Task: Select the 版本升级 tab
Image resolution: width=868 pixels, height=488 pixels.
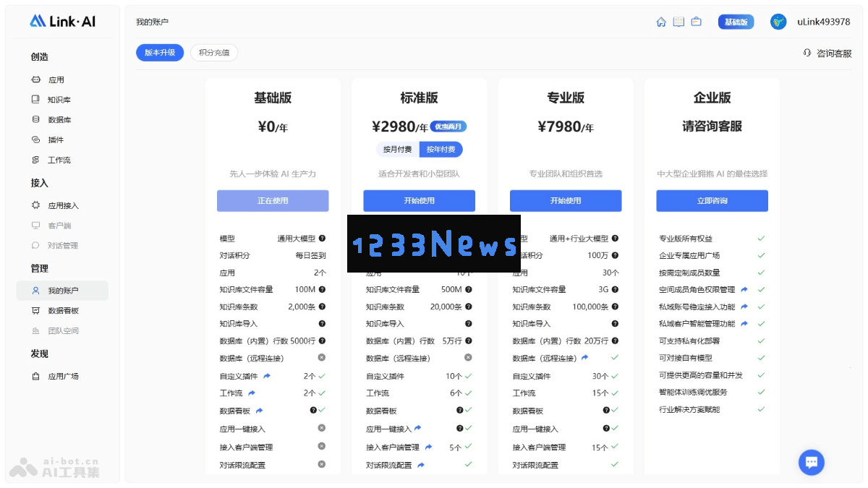Action: [160, 53]
